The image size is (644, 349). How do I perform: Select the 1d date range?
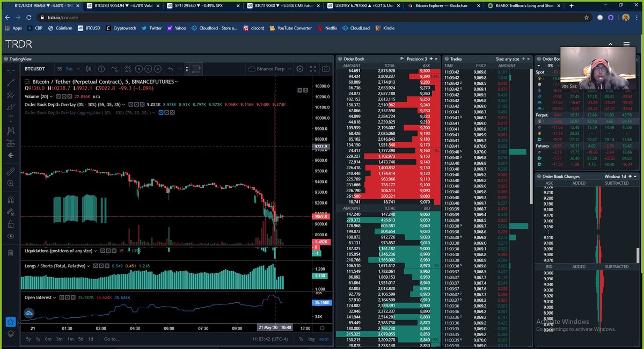click(90, 339)
